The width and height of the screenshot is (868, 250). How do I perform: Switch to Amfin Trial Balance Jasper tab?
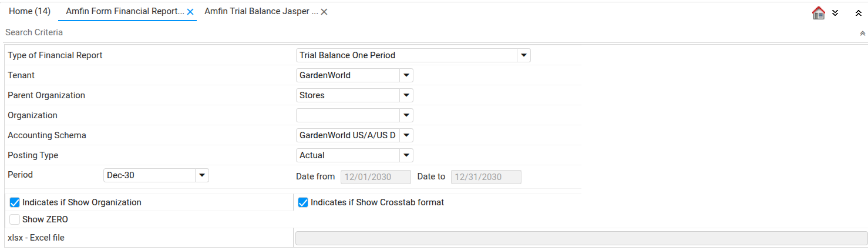click(261, 11)
